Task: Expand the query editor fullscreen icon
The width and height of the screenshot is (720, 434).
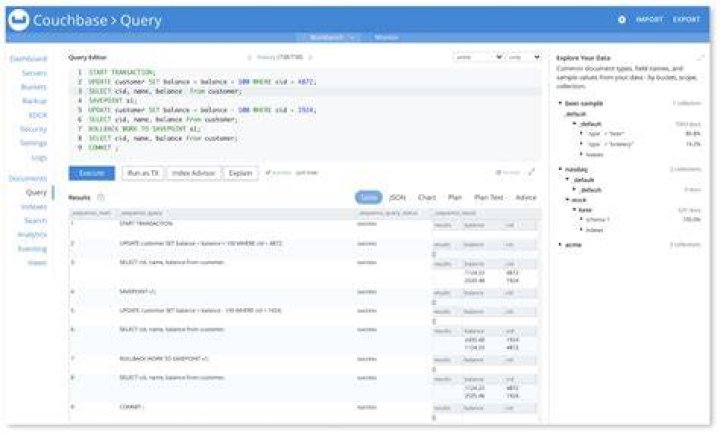Action: click(531, 172)
